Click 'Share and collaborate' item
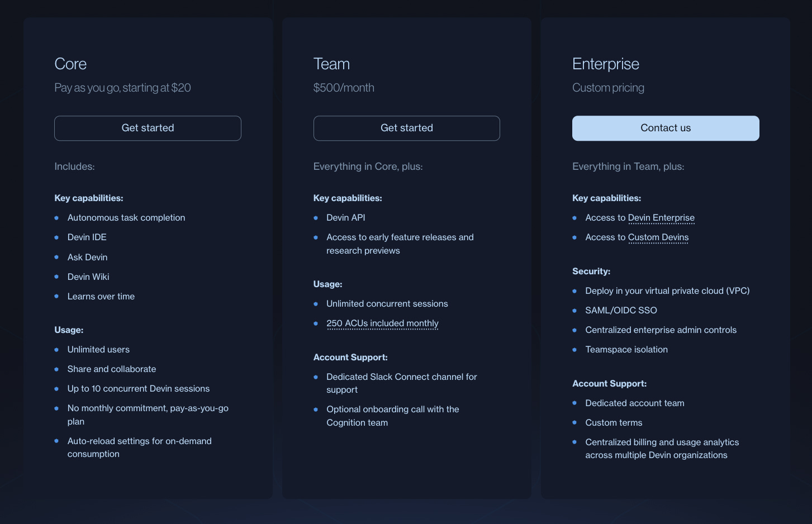The image size is (812, 524). tap(112, 369)
